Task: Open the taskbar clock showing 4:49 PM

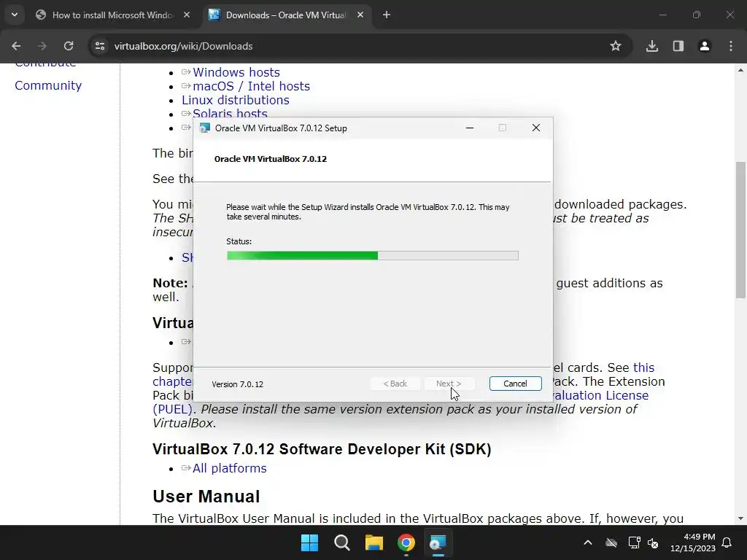Action: (x=693, y=542)
